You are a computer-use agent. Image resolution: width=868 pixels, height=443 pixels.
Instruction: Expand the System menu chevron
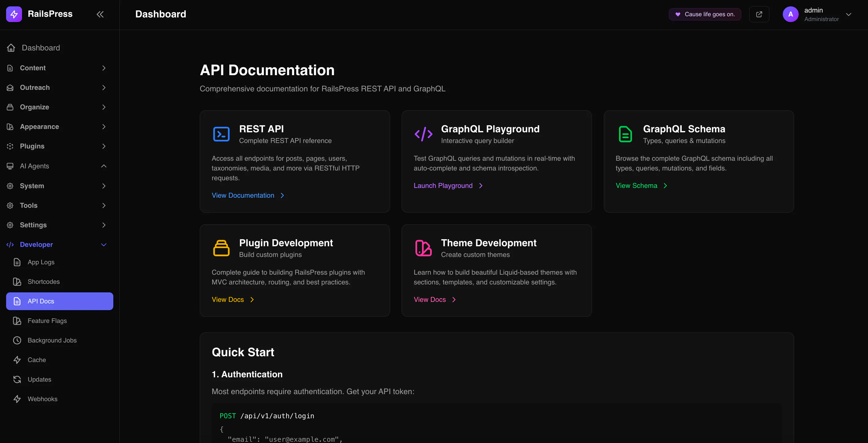point(104,186)
